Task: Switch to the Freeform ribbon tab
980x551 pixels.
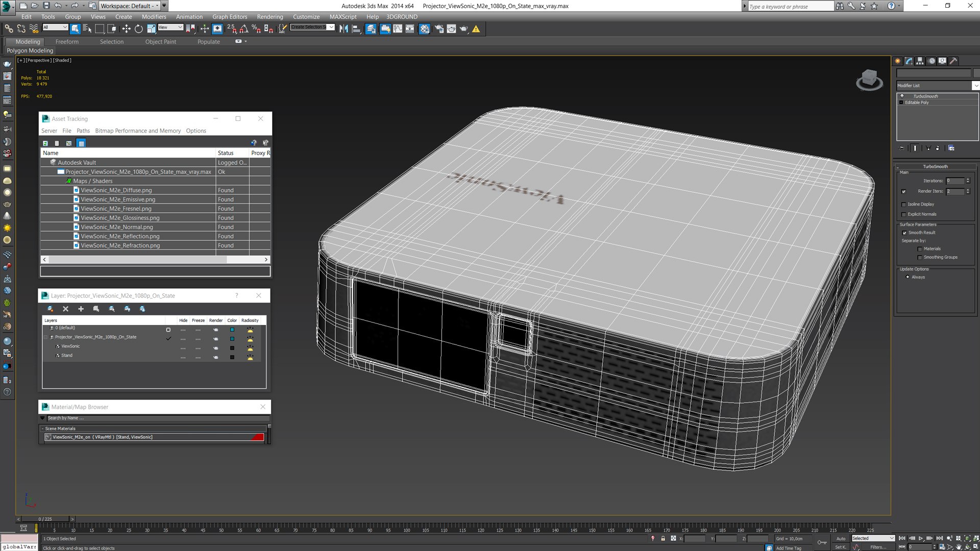Action: tap(67, 42)
